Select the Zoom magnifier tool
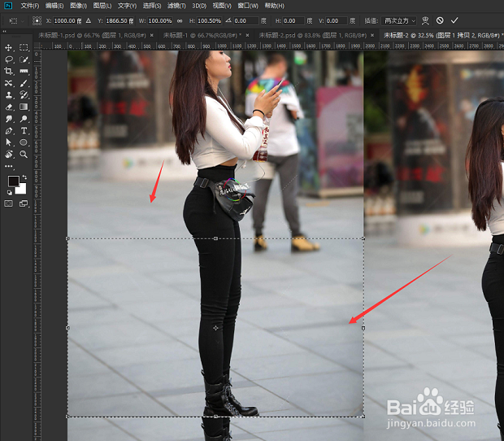The width and height of the screenshot is (504, 441). coord(24,154)
